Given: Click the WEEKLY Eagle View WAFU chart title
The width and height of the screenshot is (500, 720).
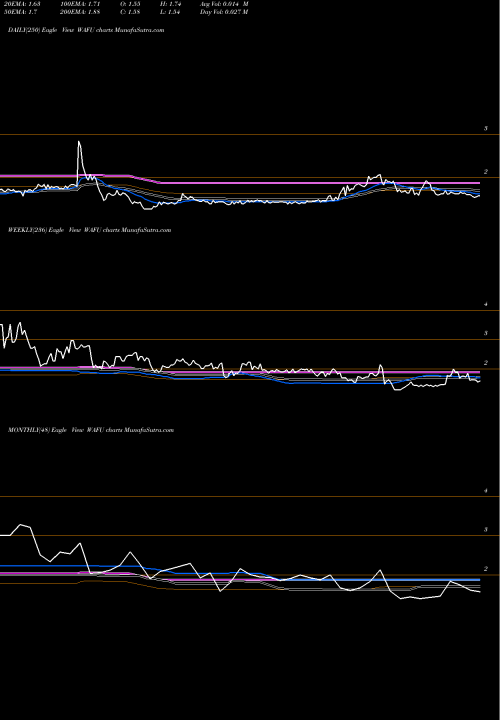Looking at the screenshot, I should coord(90,230).
